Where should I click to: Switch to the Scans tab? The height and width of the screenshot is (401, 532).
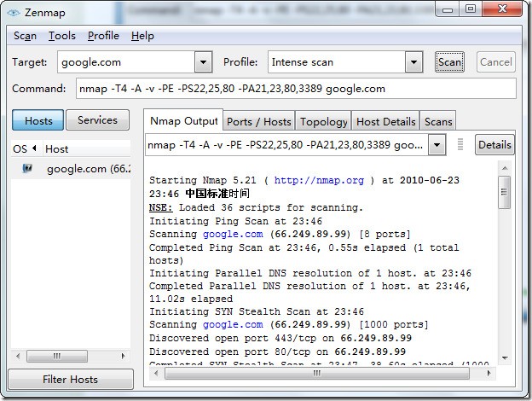click(438, 121)
